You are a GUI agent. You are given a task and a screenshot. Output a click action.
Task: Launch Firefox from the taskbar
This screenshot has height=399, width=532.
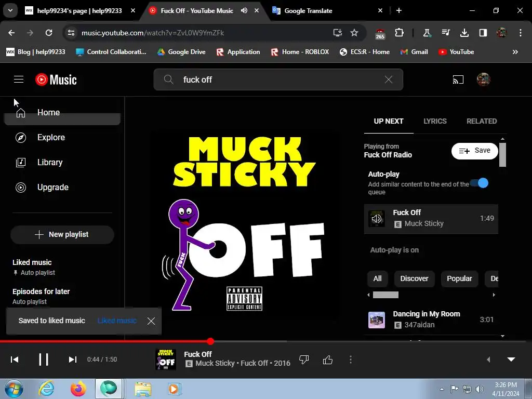click(x=78, y=389)
